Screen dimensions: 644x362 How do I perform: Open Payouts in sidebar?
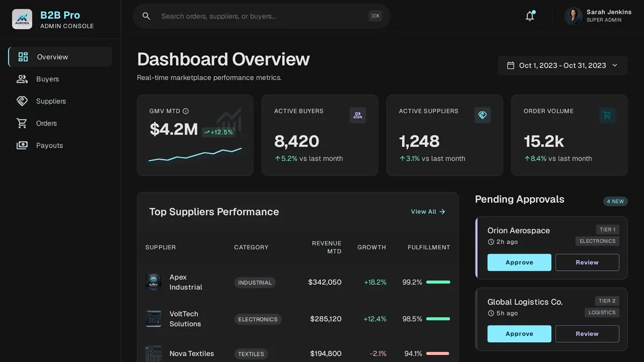click(x=60, y=145)
